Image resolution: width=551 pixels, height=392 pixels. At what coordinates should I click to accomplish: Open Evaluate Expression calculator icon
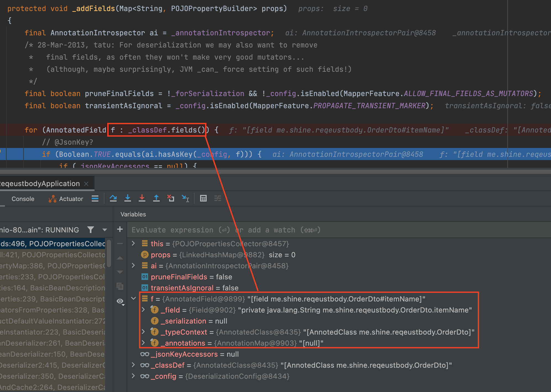(203, 198)
